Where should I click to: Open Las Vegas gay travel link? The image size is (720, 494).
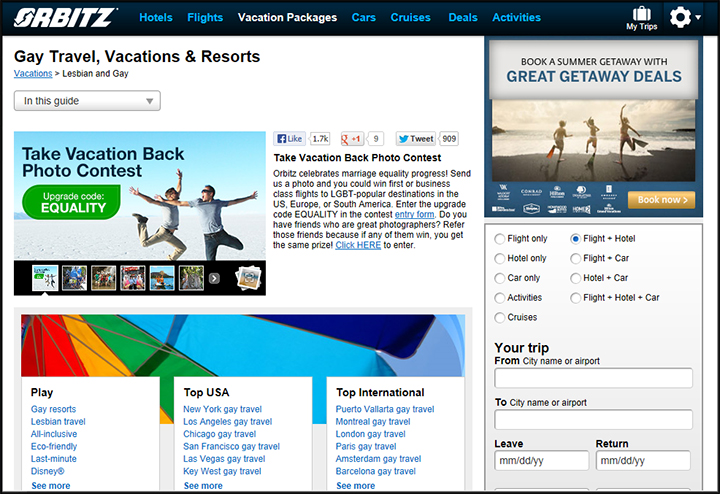(224, 459)
